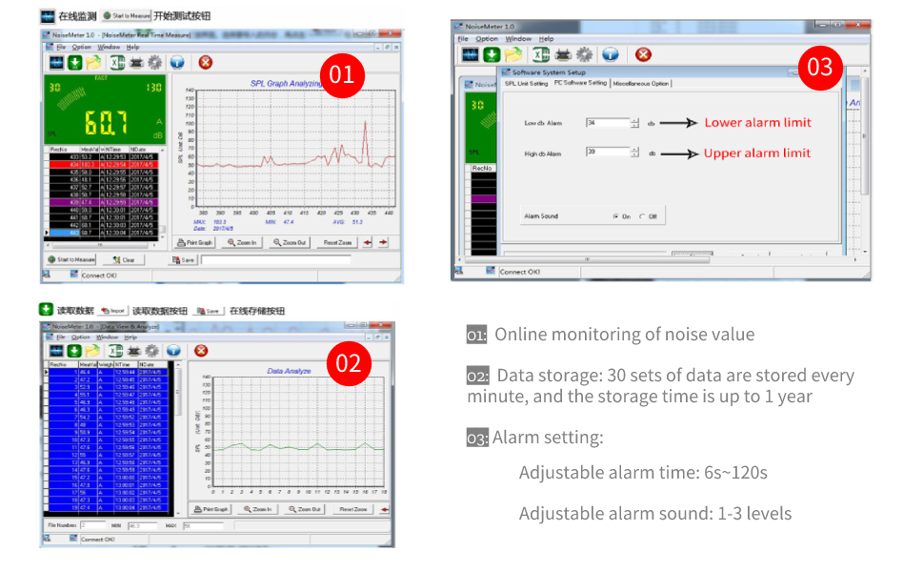Click the Excel export icon in Data View & Analyze window
Image resolution: width=924 pixels, height=572 pixels.
pyautogui.click(x=115, y=351)
